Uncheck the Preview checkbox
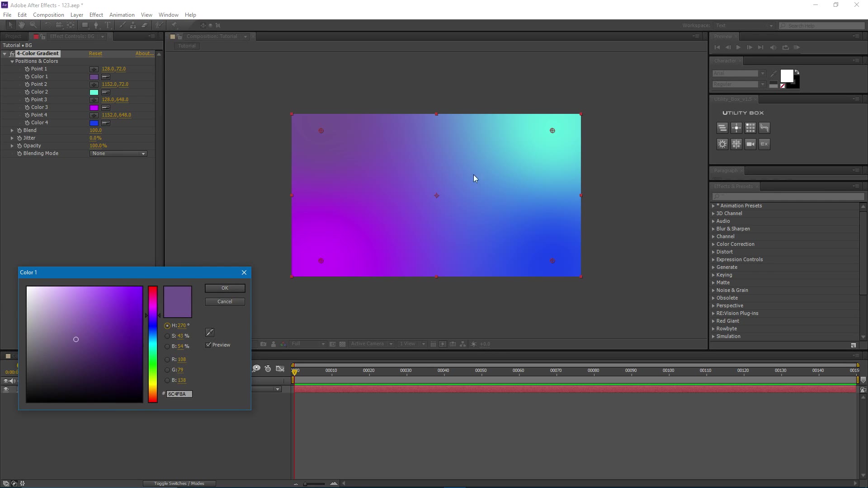Viewport: 868px width, 488px height. coord(208,345)
